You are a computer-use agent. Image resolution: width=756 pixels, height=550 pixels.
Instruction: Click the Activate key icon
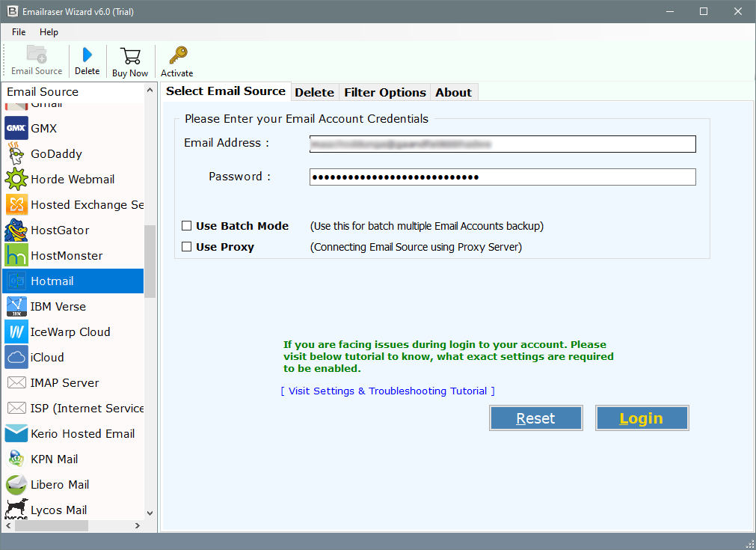point(177,56)
